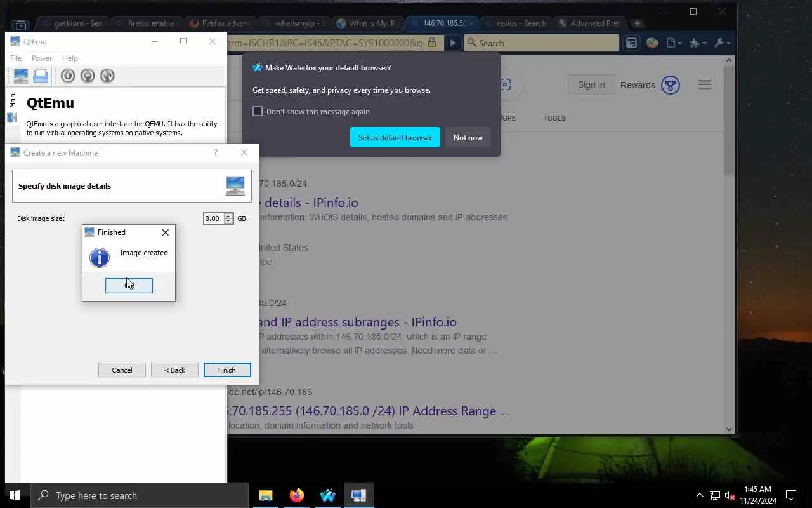Click the padlock icon in the address bar
Viewport: 812px width, 508px height.
pos(432,43)
